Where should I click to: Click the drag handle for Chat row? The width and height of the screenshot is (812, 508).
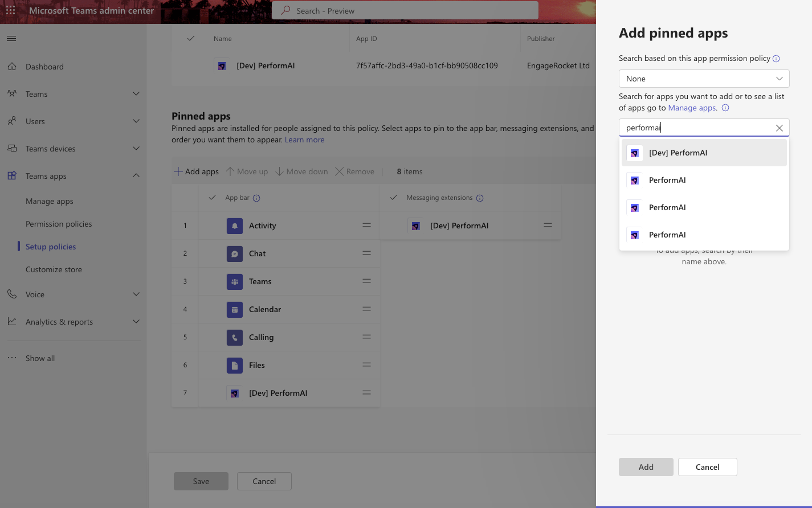367,253
